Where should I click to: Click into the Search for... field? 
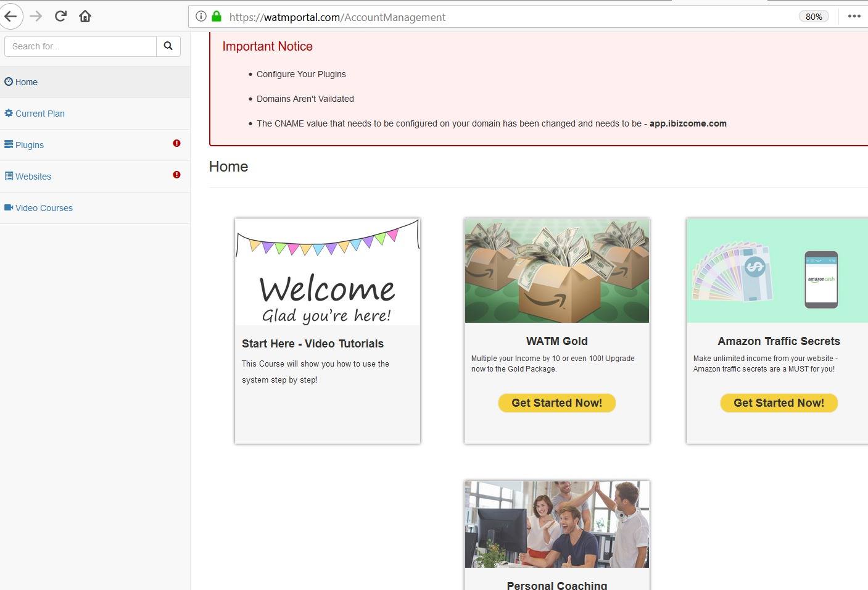tap(80, 46)
